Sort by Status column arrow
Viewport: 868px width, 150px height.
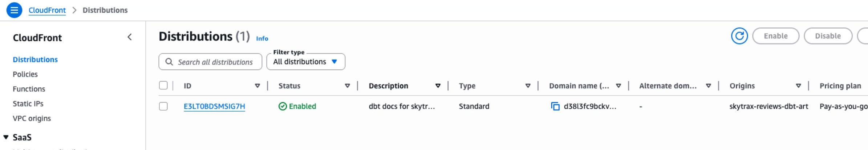tap(348, 86)
